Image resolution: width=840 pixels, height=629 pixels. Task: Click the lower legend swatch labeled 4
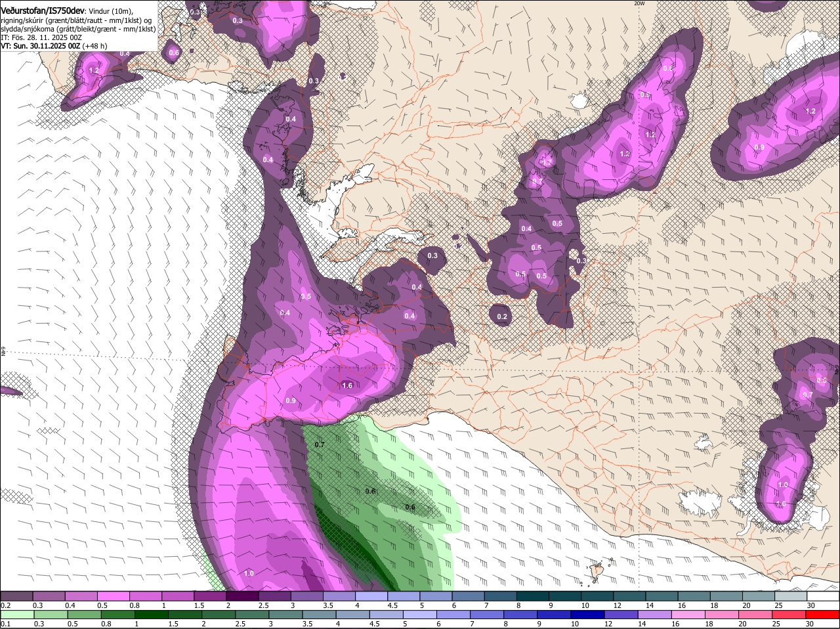pyautogui.click(x=352, y=615)
